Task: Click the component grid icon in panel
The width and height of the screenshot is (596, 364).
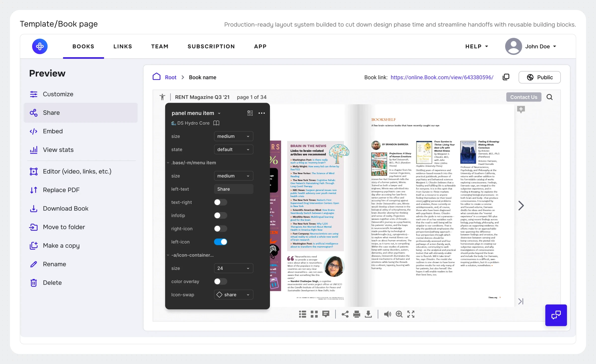Action: (250, 113)
